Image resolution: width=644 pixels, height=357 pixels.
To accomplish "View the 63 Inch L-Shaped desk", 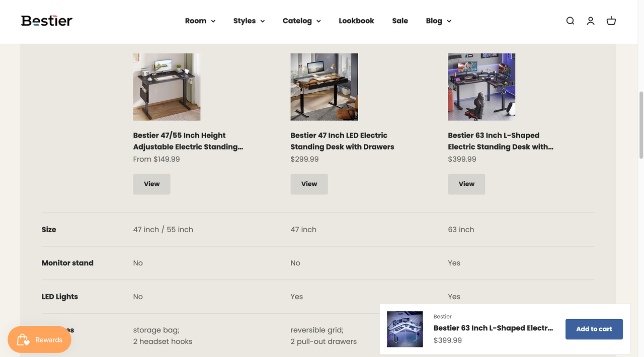I will tap(466, 184).
